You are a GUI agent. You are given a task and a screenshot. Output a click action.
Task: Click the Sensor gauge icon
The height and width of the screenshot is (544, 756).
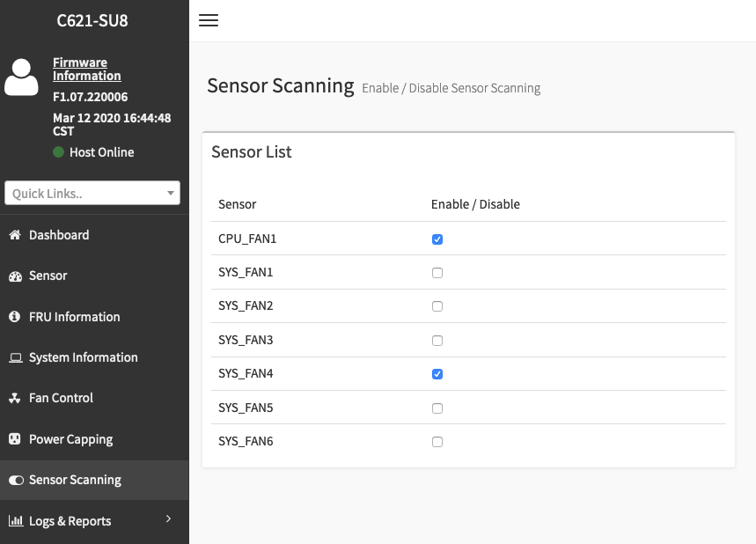pos(15,276)
